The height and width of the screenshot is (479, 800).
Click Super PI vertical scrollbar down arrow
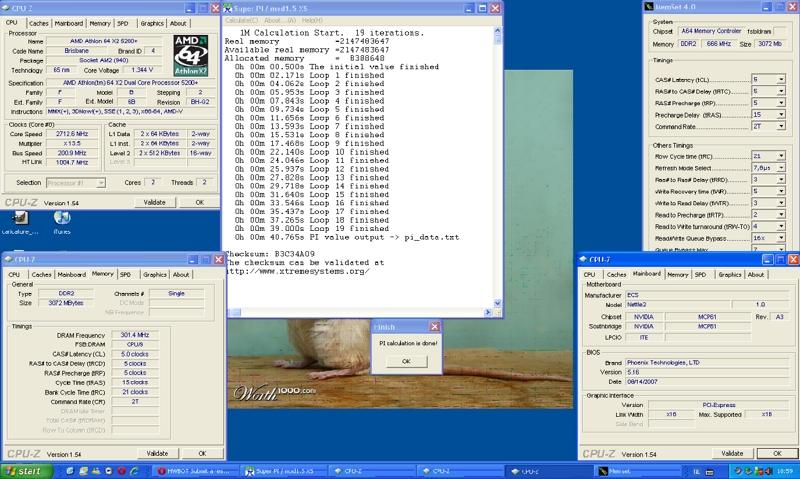pyautogui.click(x=497, y=303)
